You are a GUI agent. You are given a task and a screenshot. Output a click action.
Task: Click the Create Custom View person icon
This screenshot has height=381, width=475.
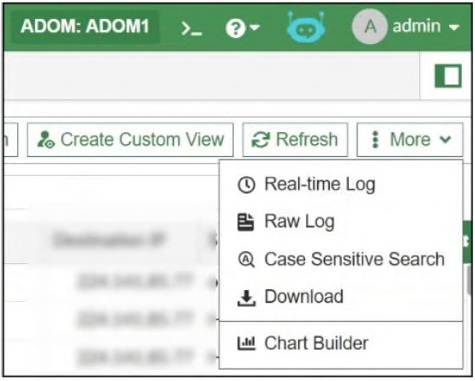[x=46, y=139]
